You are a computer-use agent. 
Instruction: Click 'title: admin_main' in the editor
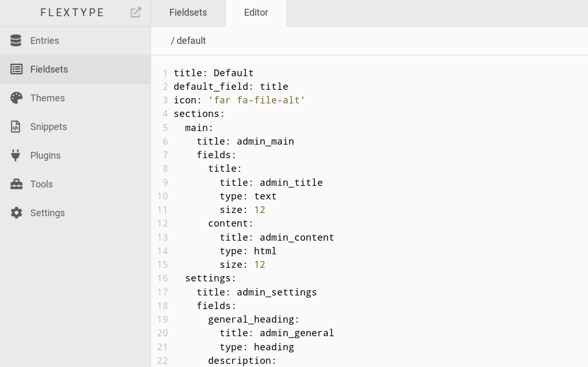246,141
